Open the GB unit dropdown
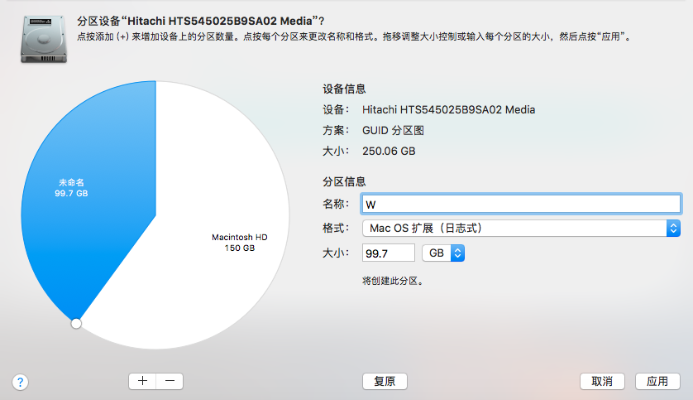Screen dimensions: 693x400 tap(444, 254)
